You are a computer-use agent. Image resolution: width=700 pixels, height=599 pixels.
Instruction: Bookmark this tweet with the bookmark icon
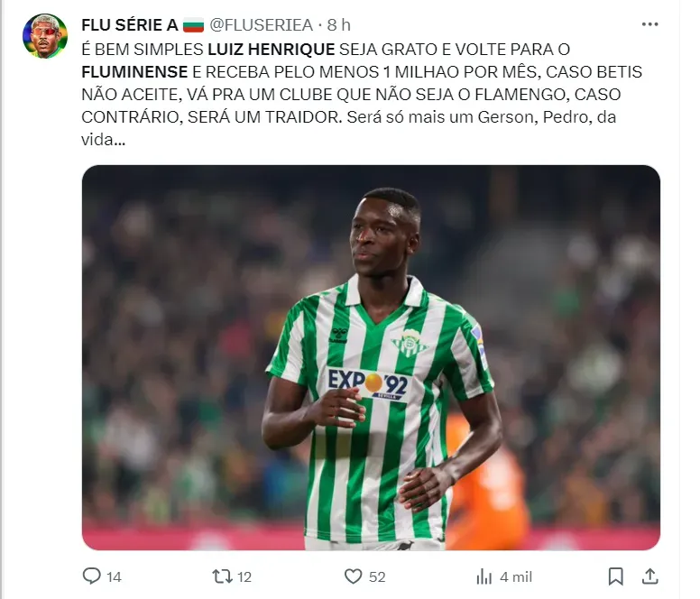615,576
